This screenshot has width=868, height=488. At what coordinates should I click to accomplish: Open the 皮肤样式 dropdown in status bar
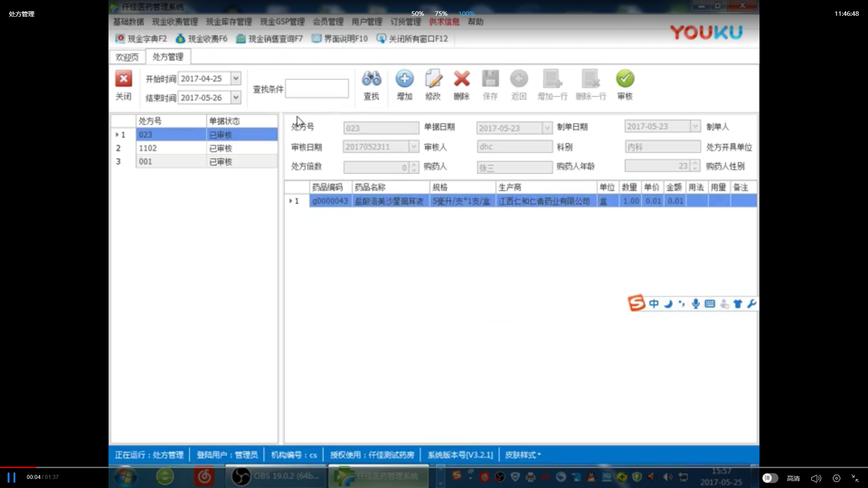[523, 455]
